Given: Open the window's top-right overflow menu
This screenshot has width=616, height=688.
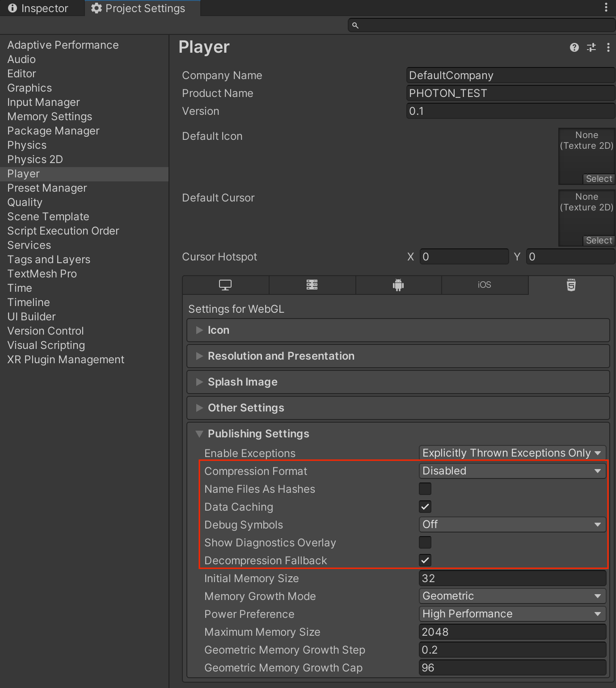Looking at the screenshot, I should pos(606,7).
